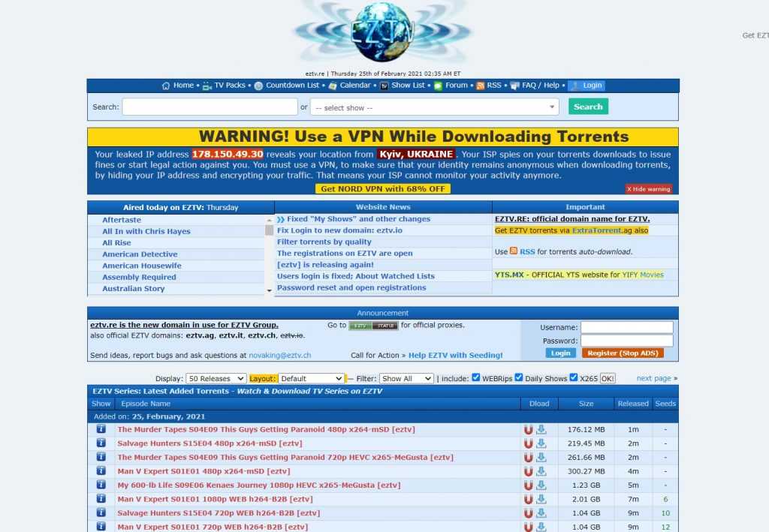Viewport: 769px width, 532px height.
Task: Open Countdown List in navigation bar
Action: pyautogui.click(x=291, y=86)
